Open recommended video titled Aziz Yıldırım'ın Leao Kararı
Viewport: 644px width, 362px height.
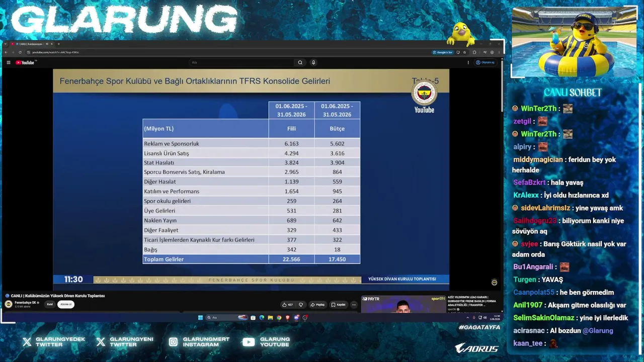(472, 301)
